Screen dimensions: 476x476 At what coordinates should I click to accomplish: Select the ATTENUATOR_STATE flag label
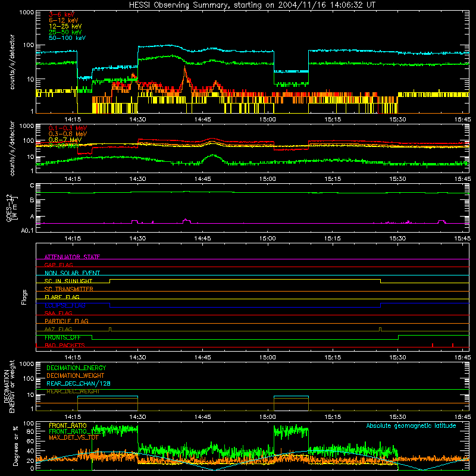[72, 257]
